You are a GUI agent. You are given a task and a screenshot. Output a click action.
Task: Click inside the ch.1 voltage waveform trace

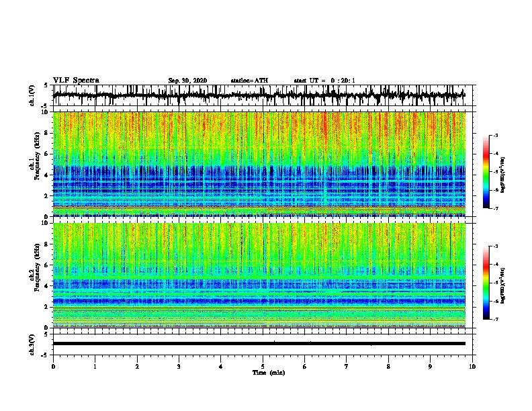point(259,95)
